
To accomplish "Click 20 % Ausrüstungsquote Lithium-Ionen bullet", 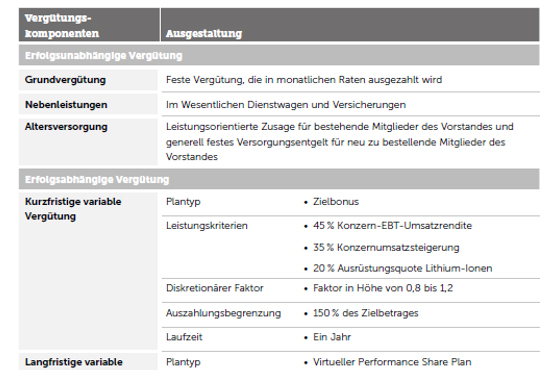I will (x=402, y=268).
